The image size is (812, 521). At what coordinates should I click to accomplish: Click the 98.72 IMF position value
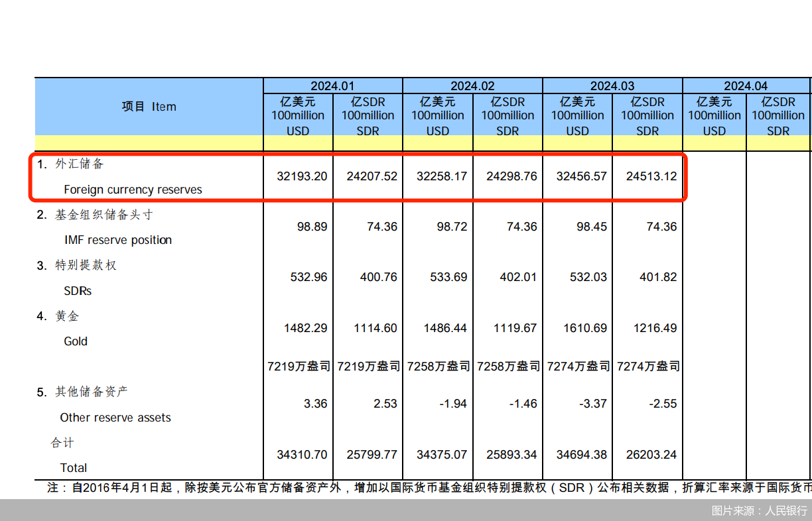click(x=452, y=227)
